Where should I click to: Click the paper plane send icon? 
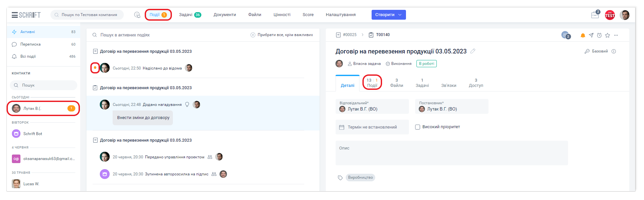[x=591, y=35]
